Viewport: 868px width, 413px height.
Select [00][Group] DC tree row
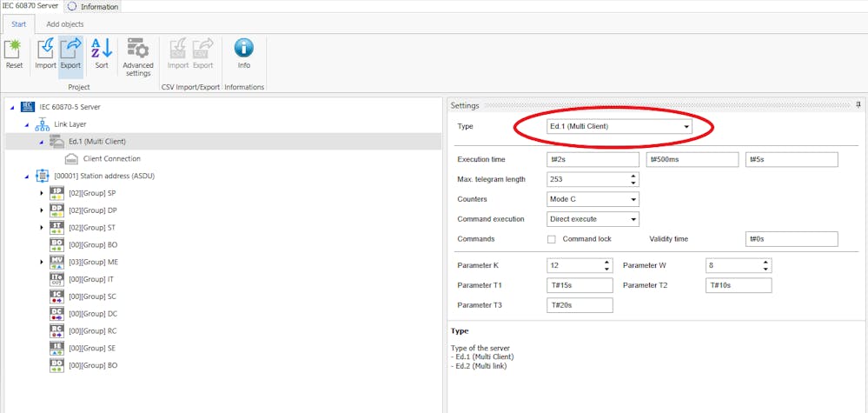coord(223,313)
